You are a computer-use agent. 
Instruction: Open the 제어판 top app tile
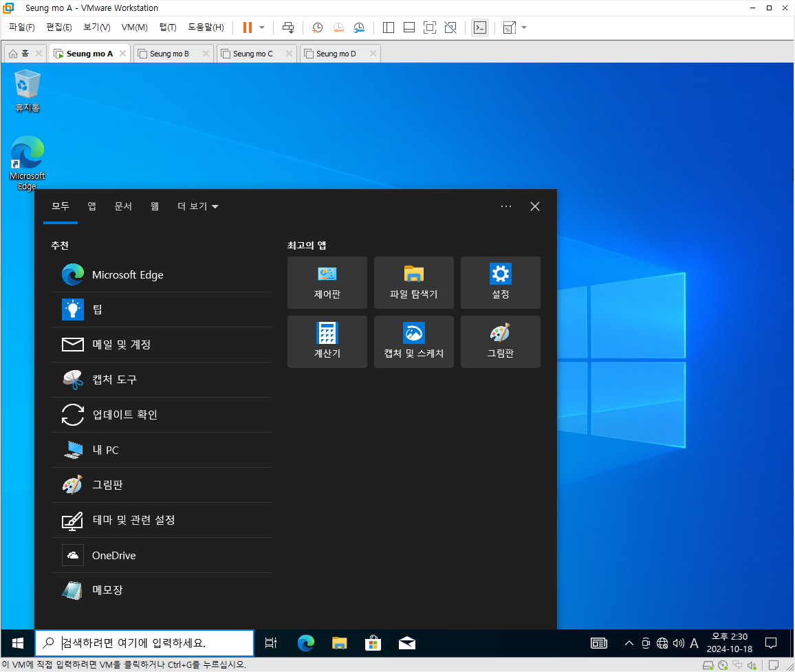(x=327, y=283)
